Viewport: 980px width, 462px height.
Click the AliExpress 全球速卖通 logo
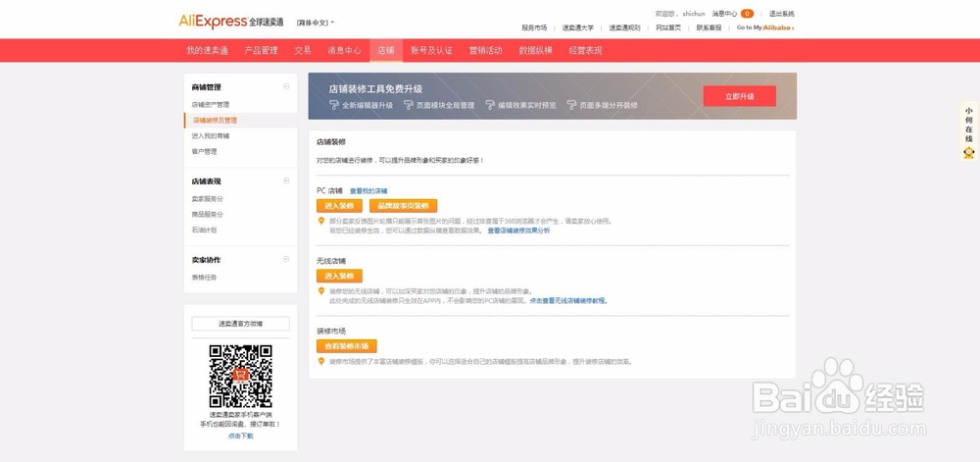232,22
